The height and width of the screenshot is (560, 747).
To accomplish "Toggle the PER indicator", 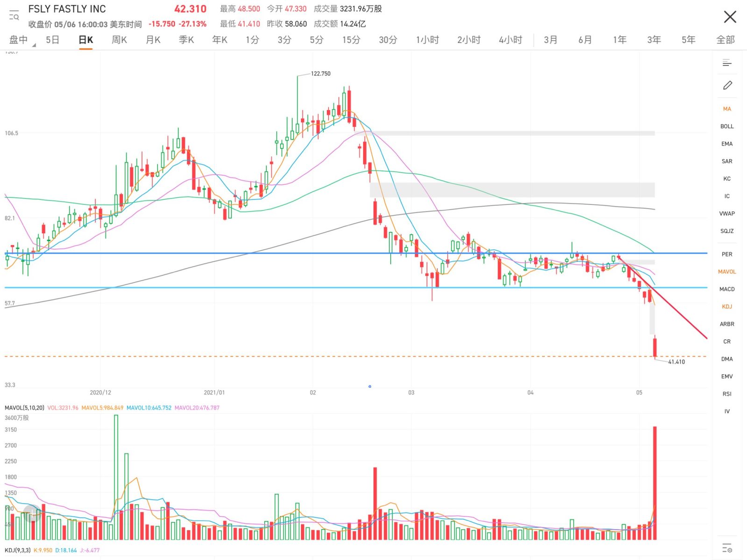I will pyautogui.click(x=727, y=254).
